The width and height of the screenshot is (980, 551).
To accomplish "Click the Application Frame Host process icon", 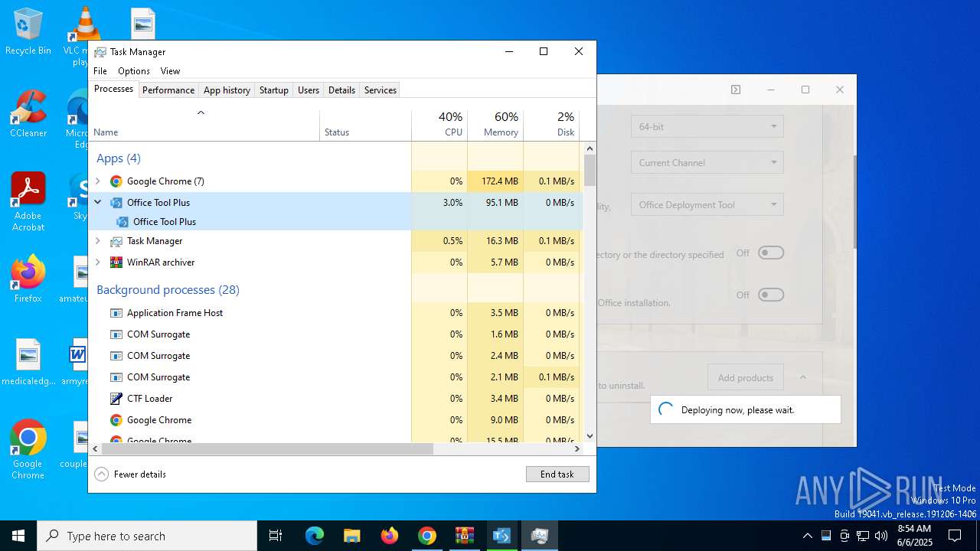I will pyautogui.click(x=116, y=313).
